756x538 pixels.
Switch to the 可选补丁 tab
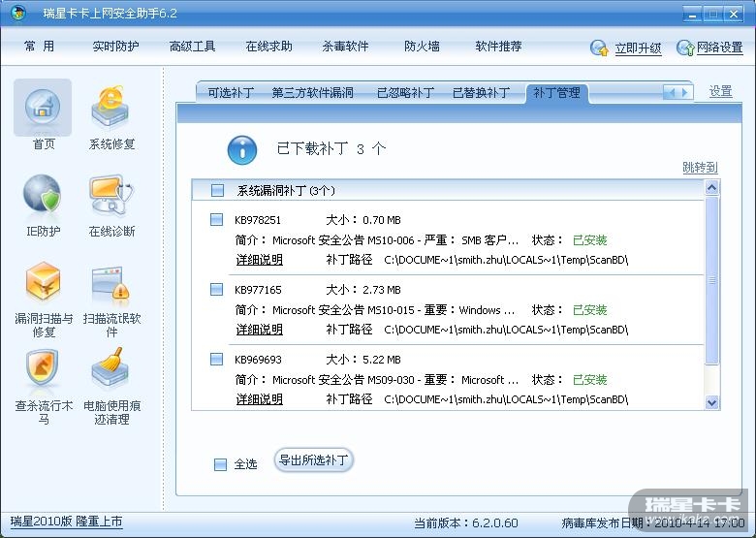point(231,92)
